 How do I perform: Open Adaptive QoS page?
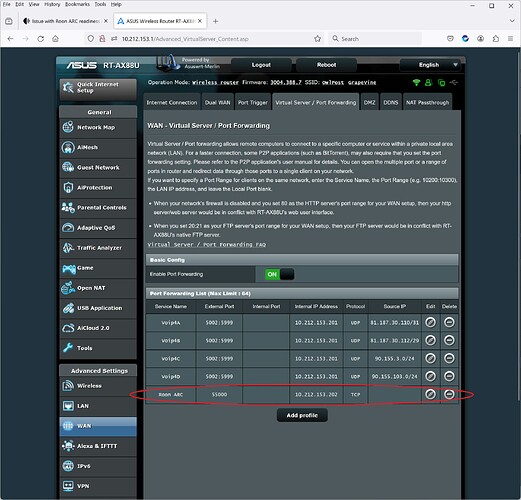click(98, 228)
